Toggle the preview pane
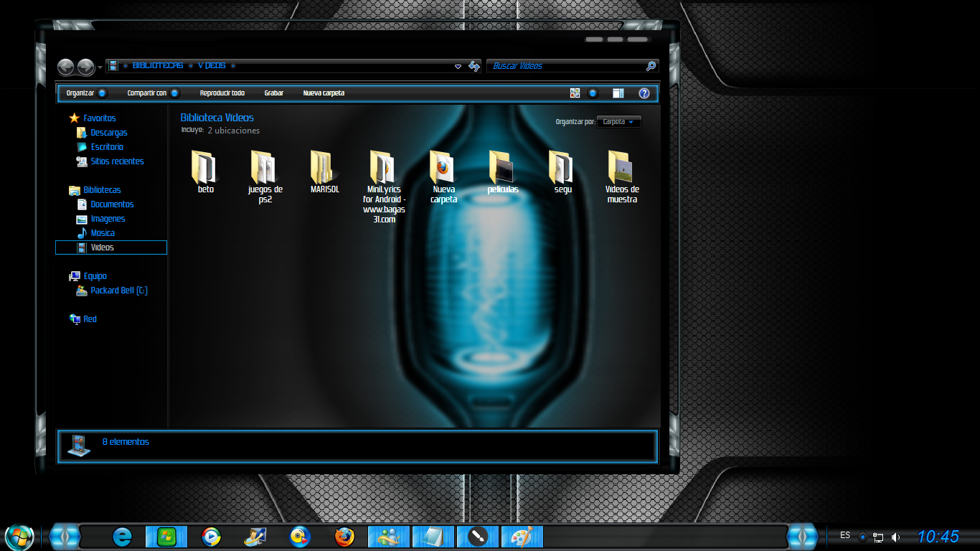The height and width of the screenshot is (551, 980). point(618,93)
